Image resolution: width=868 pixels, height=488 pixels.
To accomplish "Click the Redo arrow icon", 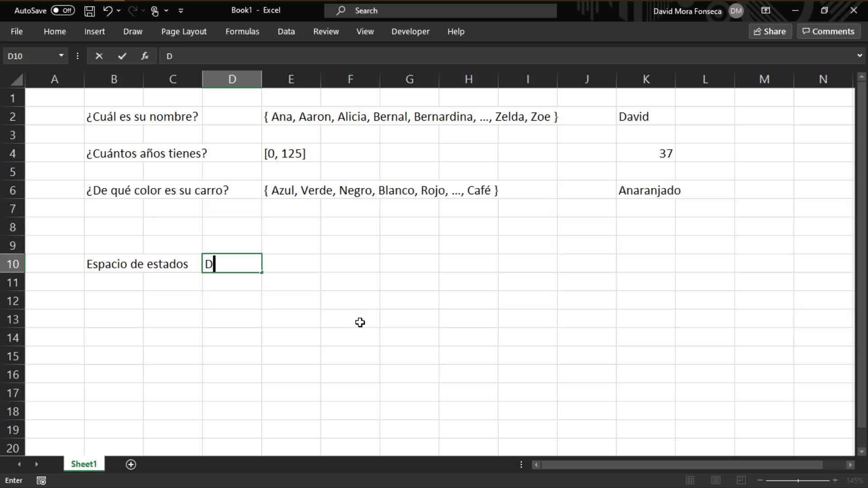I will pyautogui.click(x=132, y=11).
